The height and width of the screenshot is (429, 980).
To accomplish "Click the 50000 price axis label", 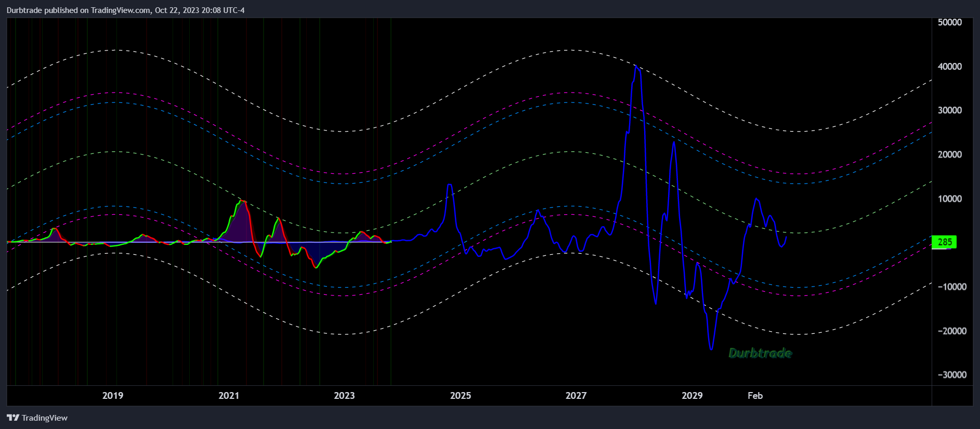I will coord(950,22).
